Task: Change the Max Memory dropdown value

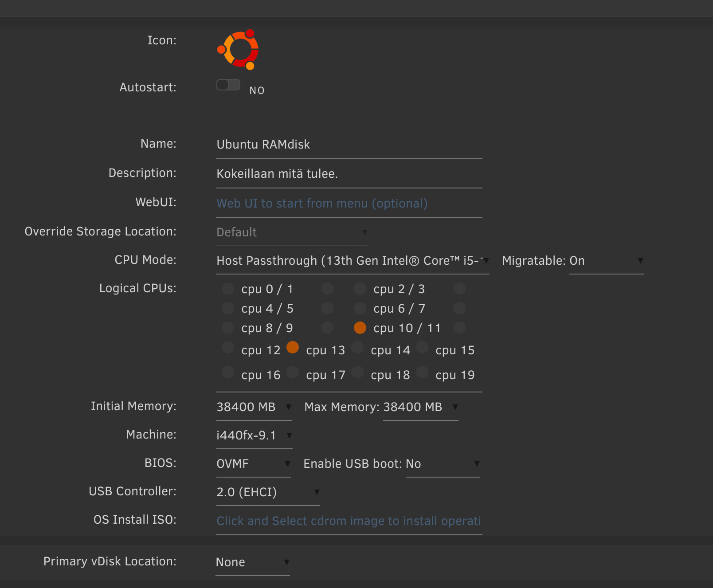Action: 420,407
